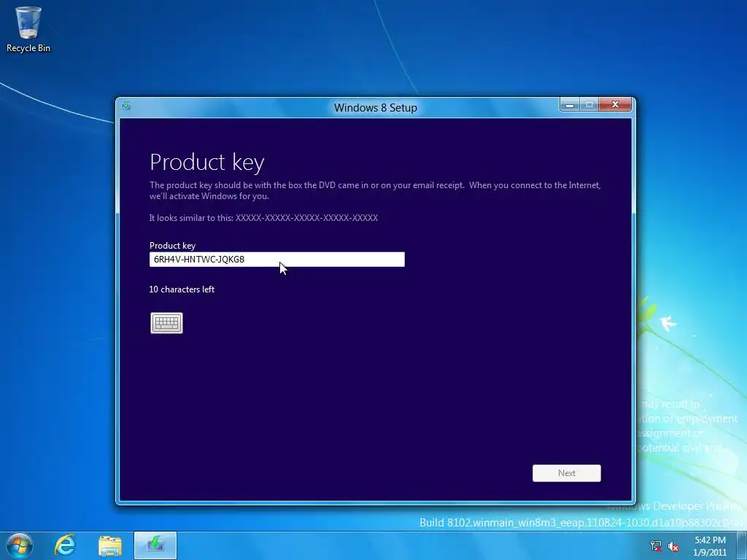Click the Setup window title bar icon
Viewport: 747px width, 560px height.
point(126,106)
